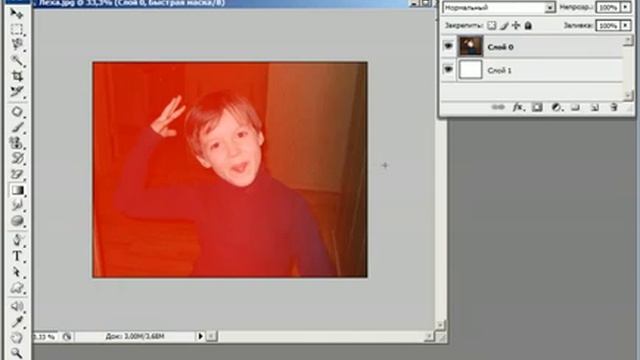Screen dimensions: 640x360
Task: Click the Док: 3,00M/3,68M status text
Action: [x=135, y=336]
